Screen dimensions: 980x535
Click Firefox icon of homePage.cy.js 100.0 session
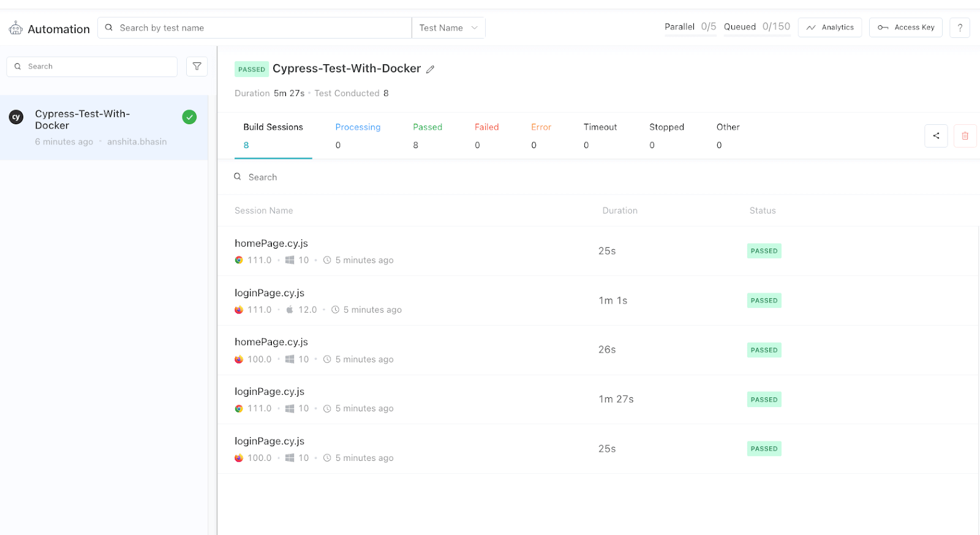coord(239,359)
